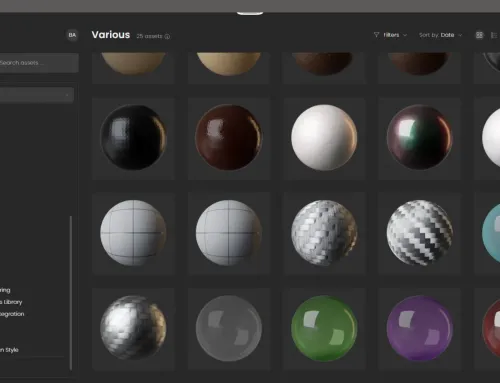Viewport: 500px width, 383px height.
Task: Select the purple glass sphere material
Action: (419, 328)
